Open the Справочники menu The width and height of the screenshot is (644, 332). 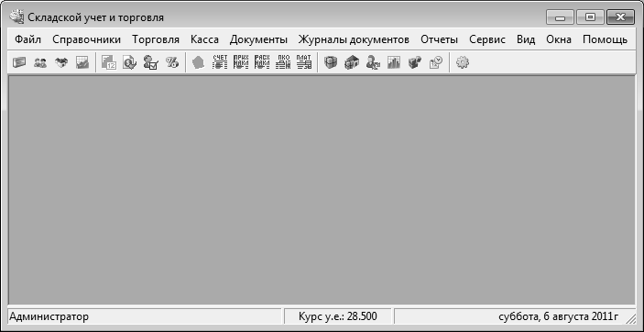[x=87, y=40]
